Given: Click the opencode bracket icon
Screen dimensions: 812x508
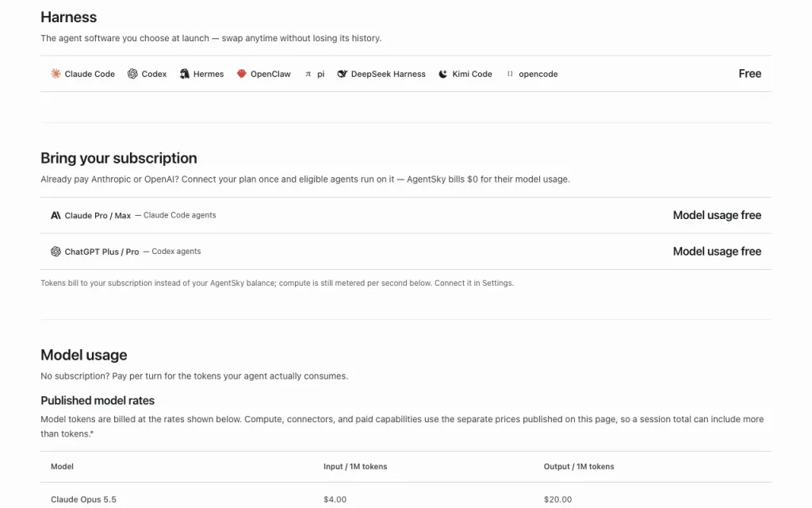Looking at the screenshot, I should coord(510,74).
